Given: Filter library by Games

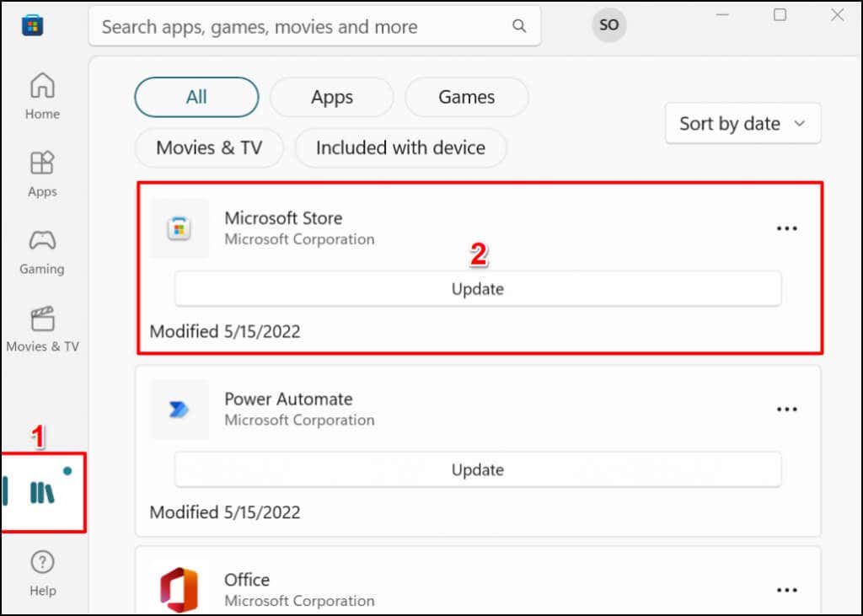Looking at the screenshot, I should (466, 97).
